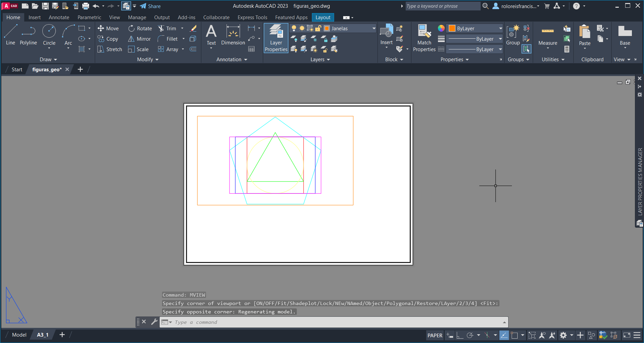
Task: Toggle Janelas layer freeze sun icon
Action: coord(302,28)
